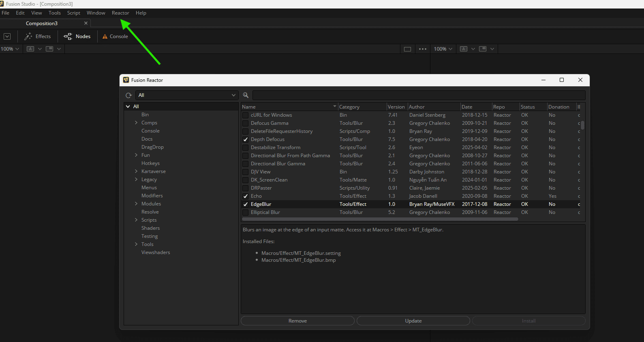This screenshot has height=342, width=644.
Task: Focus the Reactor search field
Action: click(419, 95)
